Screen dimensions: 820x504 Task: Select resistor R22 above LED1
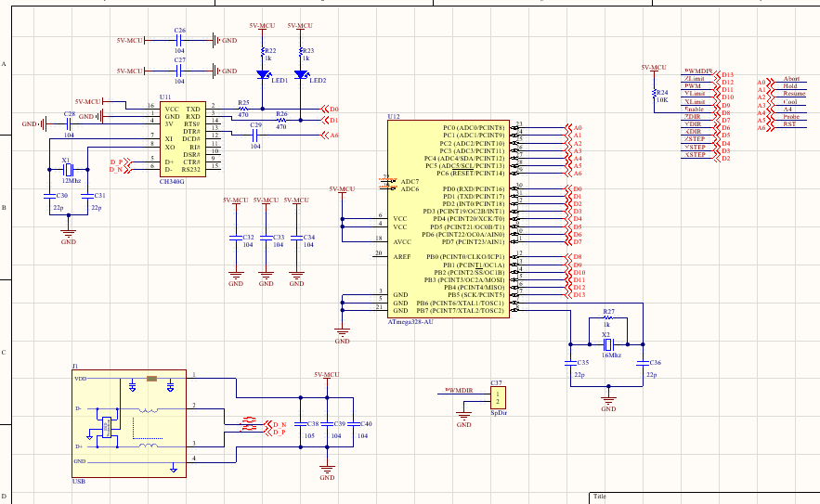click(263, 51)
